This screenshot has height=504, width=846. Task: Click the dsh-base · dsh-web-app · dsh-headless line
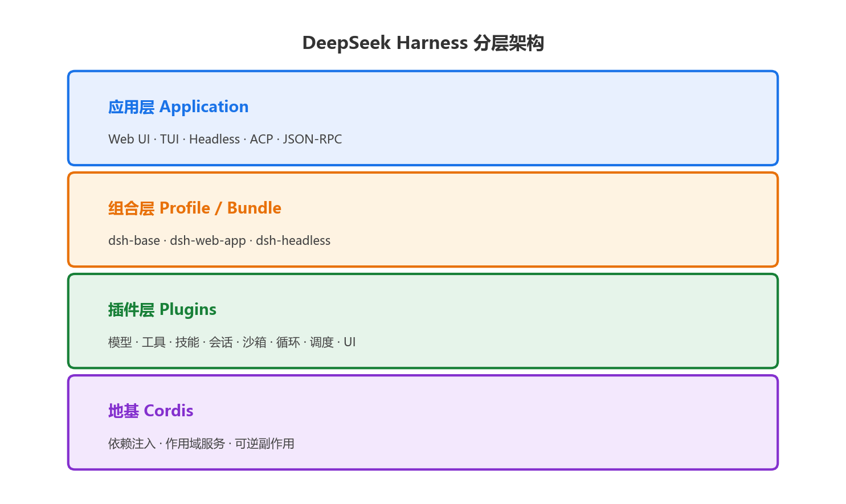pos(219,240)
